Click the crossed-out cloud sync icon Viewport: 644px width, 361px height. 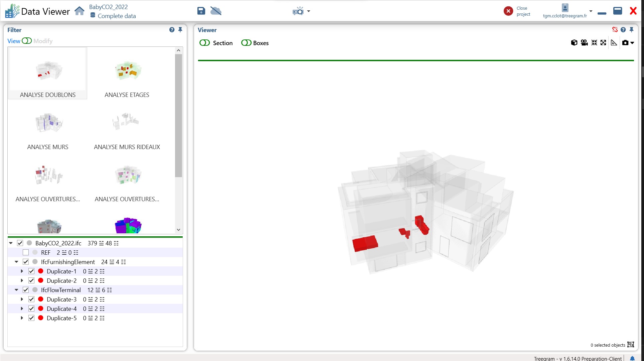(216, 11)
